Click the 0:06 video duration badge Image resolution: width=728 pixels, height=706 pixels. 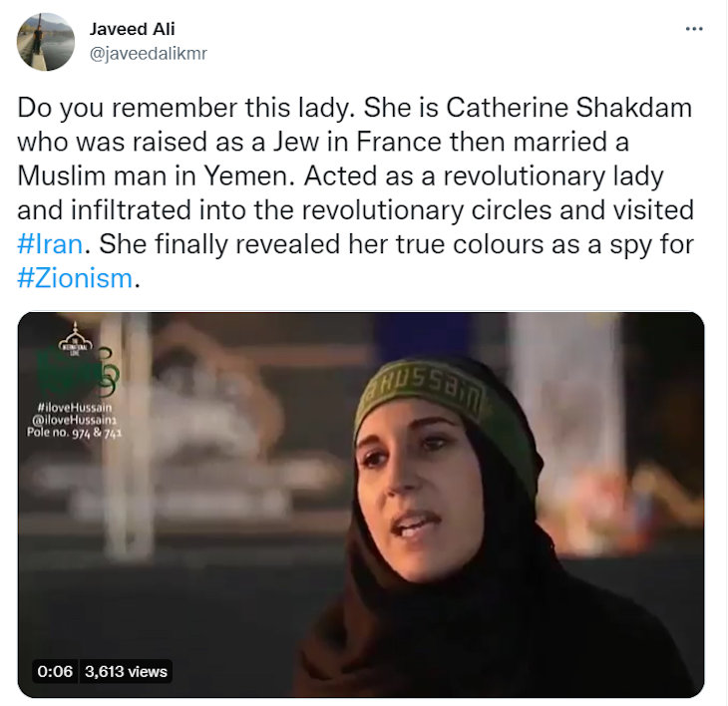tap(55, 671)
